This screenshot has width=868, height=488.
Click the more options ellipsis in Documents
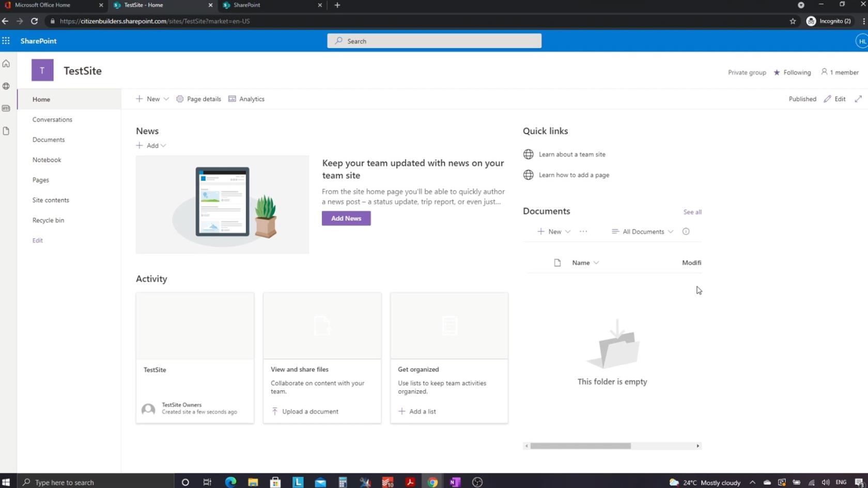(583, 232)
